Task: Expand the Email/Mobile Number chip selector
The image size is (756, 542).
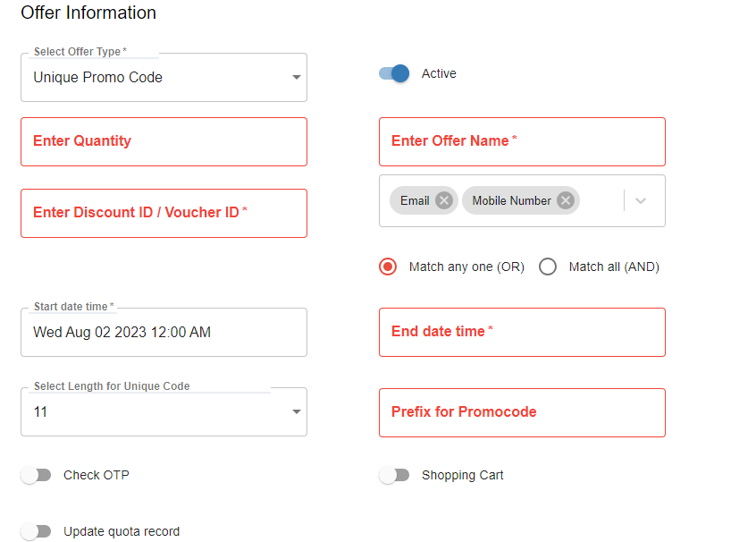Action: [641, 200]
